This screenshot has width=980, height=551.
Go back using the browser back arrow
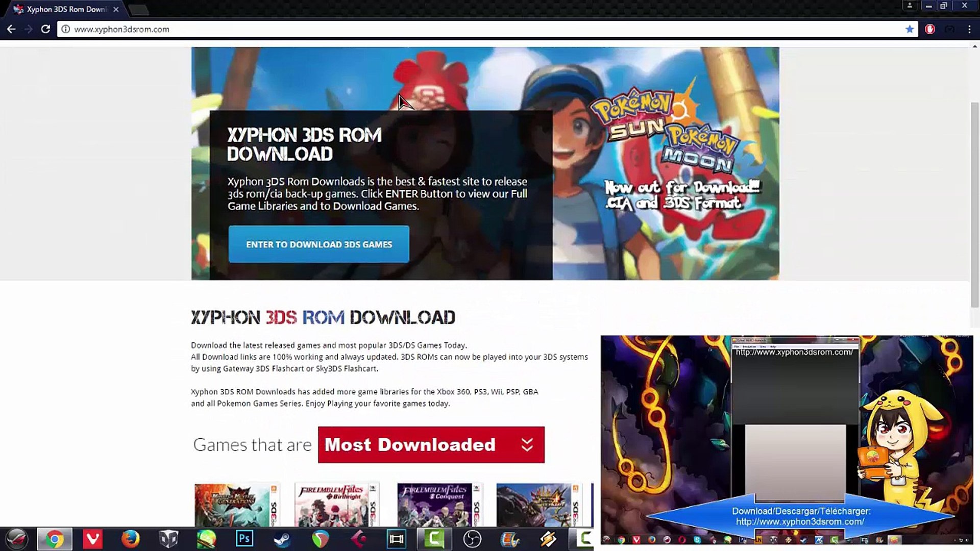pyautogui.click(x=11, y=29)
